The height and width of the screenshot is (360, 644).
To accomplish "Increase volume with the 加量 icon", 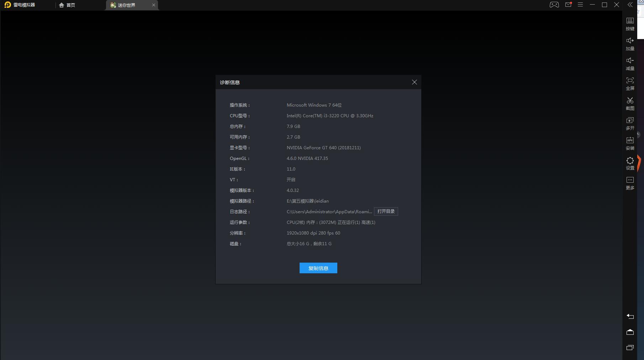I will click(630, 43).
